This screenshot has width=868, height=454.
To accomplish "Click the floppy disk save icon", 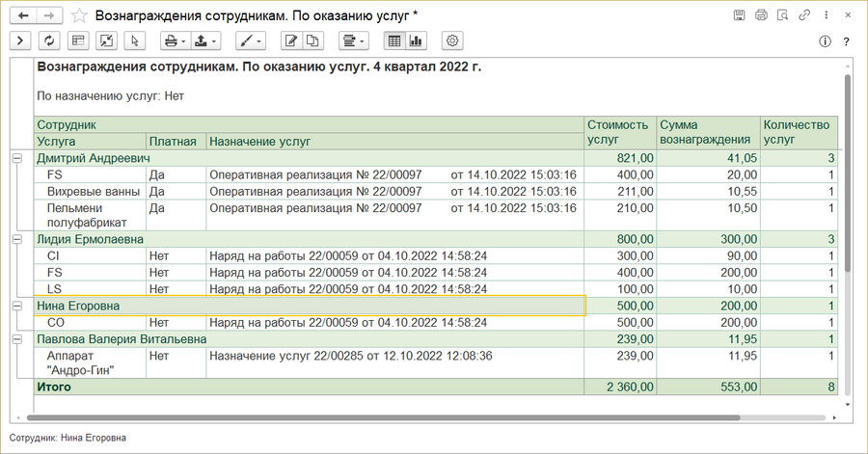I will tap(739, 15).
